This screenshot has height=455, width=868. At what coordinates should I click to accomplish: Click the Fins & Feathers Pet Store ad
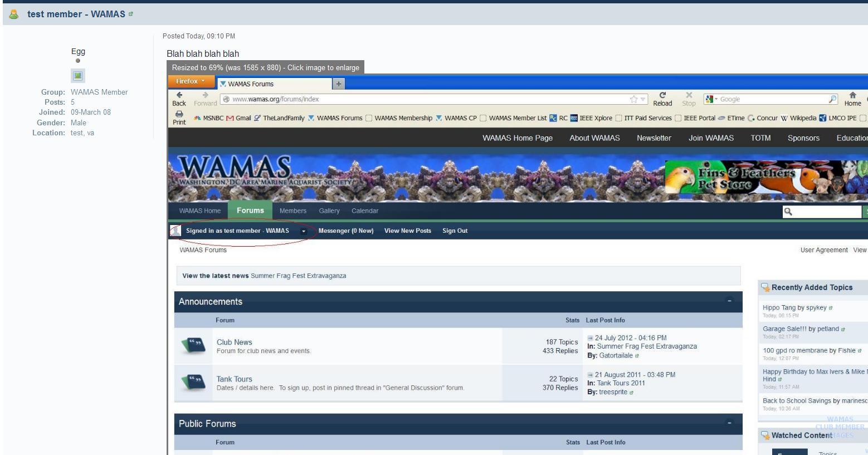coord(766,178)
